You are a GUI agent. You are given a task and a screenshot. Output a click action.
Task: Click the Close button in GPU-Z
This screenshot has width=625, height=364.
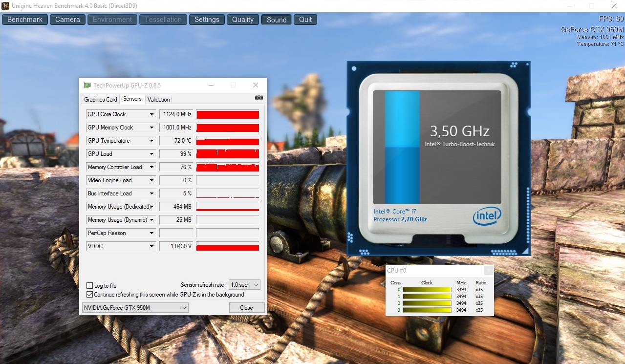click(247, 308)
